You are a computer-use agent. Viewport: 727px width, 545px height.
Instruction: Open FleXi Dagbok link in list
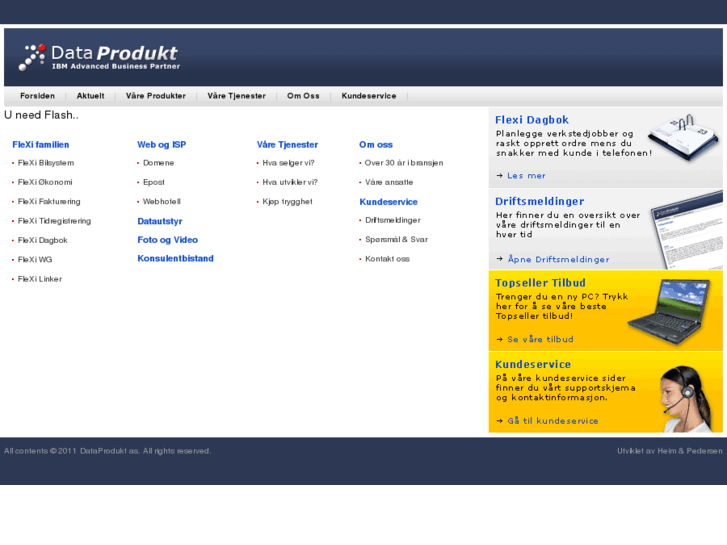pyautogui.click(x=43, y=240)
